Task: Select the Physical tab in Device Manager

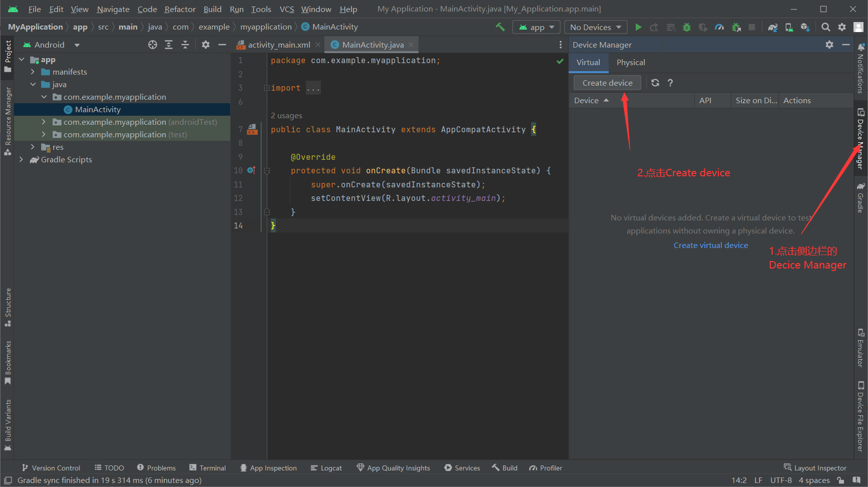Action: [x=631, y=63]
